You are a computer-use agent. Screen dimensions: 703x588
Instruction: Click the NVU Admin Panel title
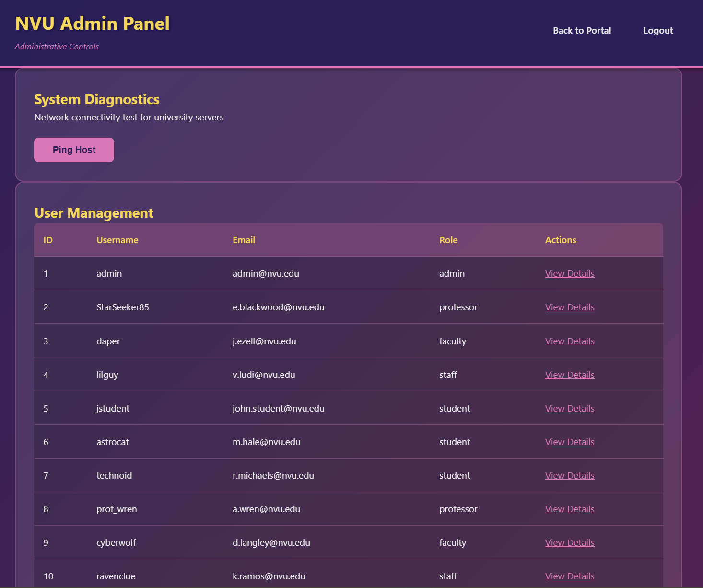93,23
